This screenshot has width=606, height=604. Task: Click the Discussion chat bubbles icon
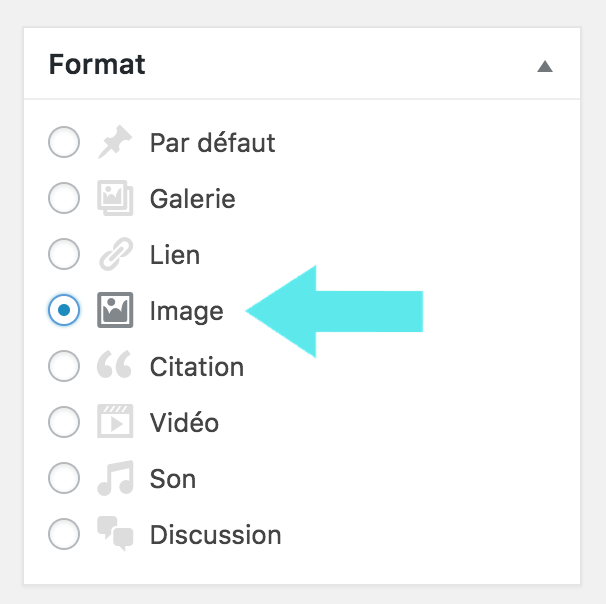click(x=114, y=535)
